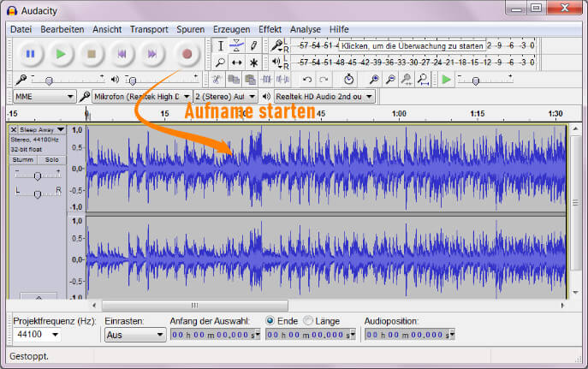Select the Time Shift tool
Screen dimensions: 588x369
pyautogui.click(x=236, y=62)
